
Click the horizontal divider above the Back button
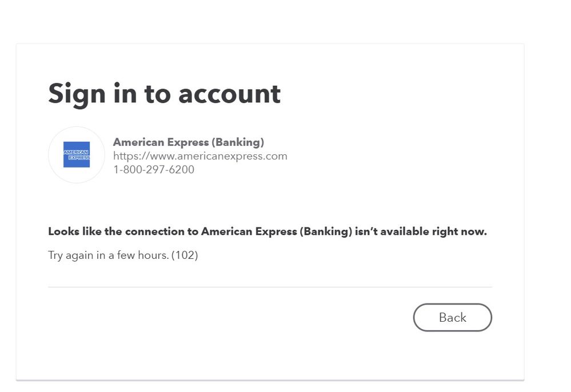269,287
